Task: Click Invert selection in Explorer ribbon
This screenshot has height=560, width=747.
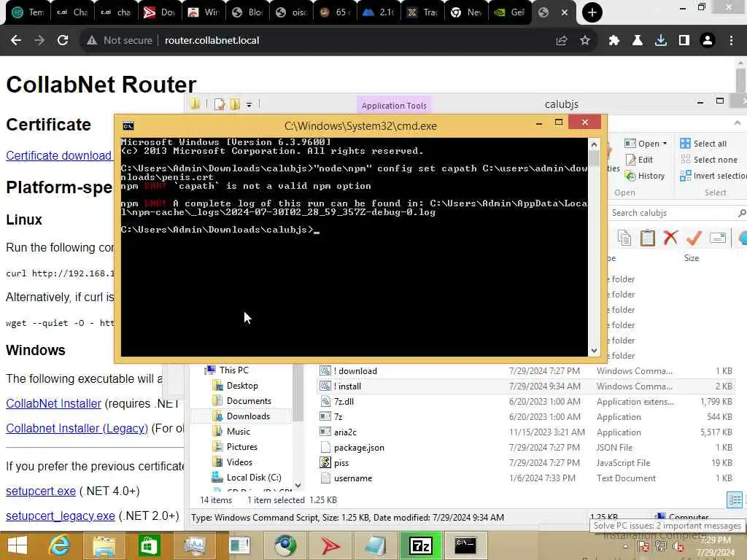Action: point(713,176)
